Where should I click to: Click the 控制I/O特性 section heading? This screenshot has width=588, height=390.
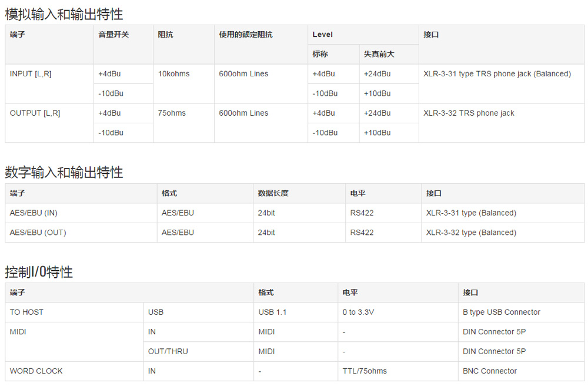(39, 272)
